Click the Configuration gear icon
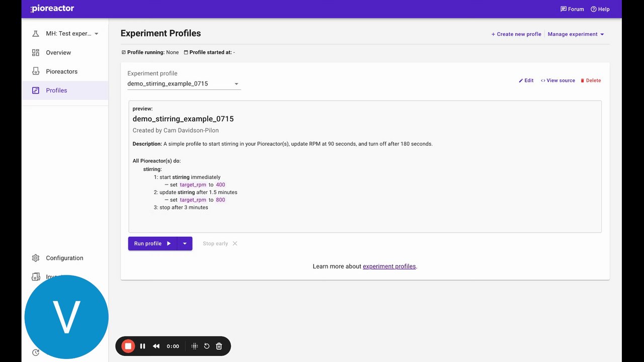 [x=36, y=258]
